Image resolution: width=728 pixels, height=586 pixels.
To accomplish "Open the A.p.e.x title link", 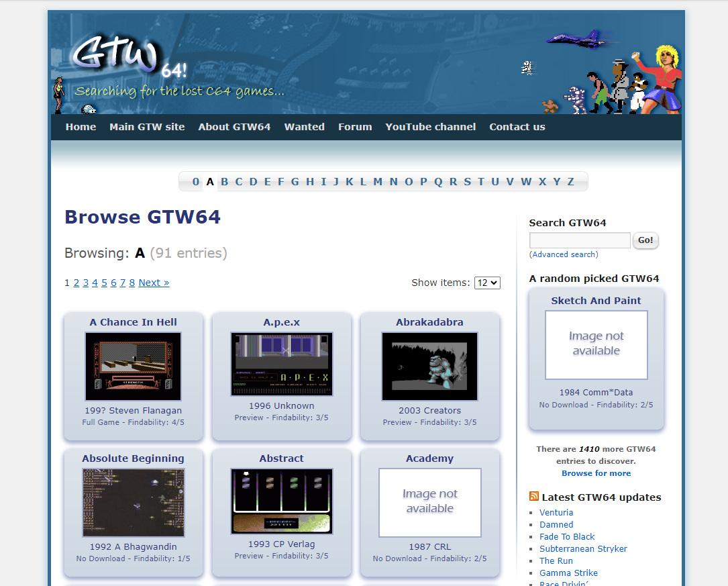I will (281, 322).
